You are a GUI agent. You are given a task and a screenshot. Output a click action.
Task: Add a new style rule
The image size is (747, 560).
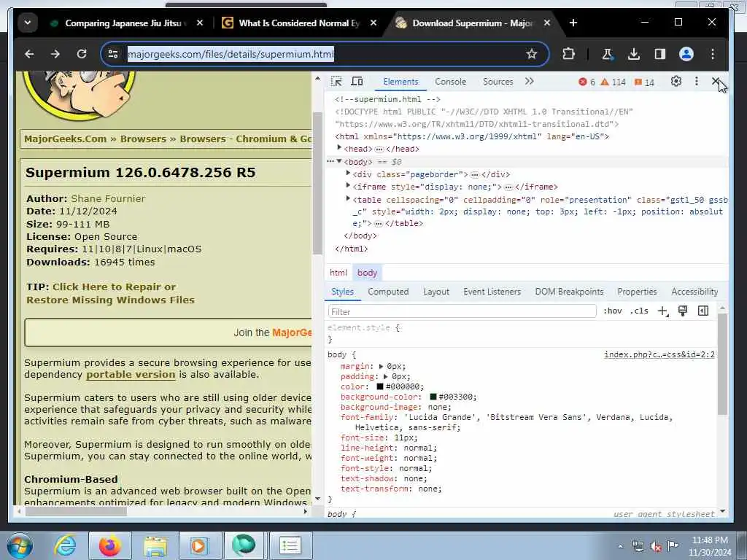(662, 311)
